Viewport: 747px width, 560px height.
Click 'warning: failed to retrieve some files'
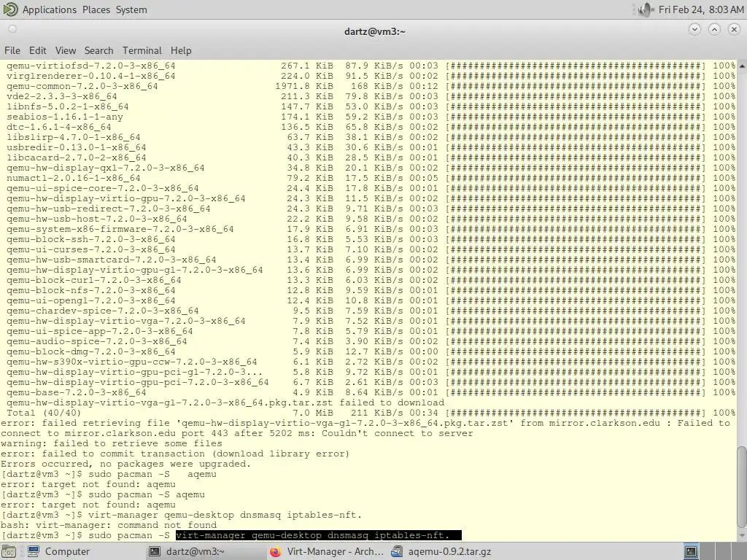112,443
